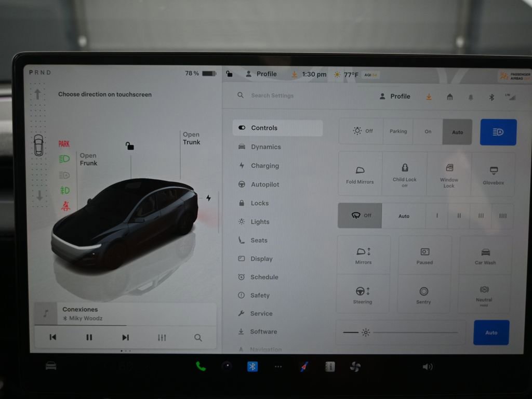Toggle Child Lock off setting
This screenshot has width=532, height=399.
coord(405,174)
